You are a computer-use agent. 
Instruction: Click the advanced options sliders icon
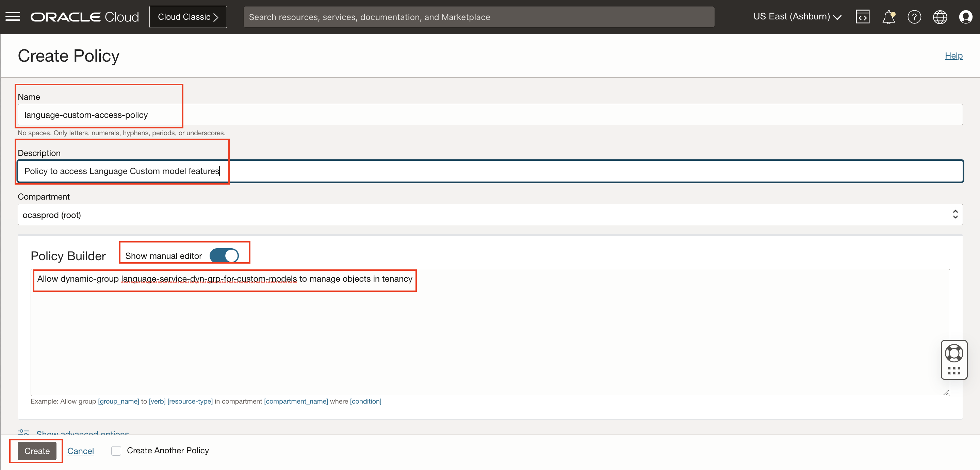point(23,432)
